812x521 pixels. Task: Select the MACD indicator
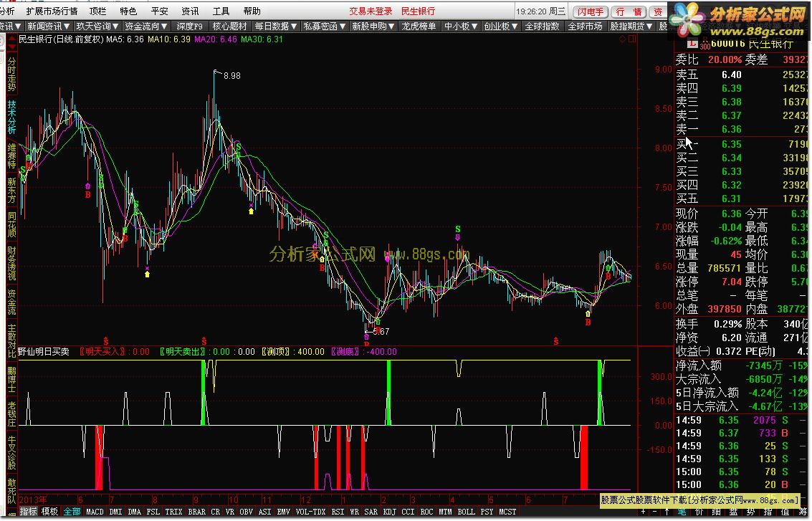(95, 512)
